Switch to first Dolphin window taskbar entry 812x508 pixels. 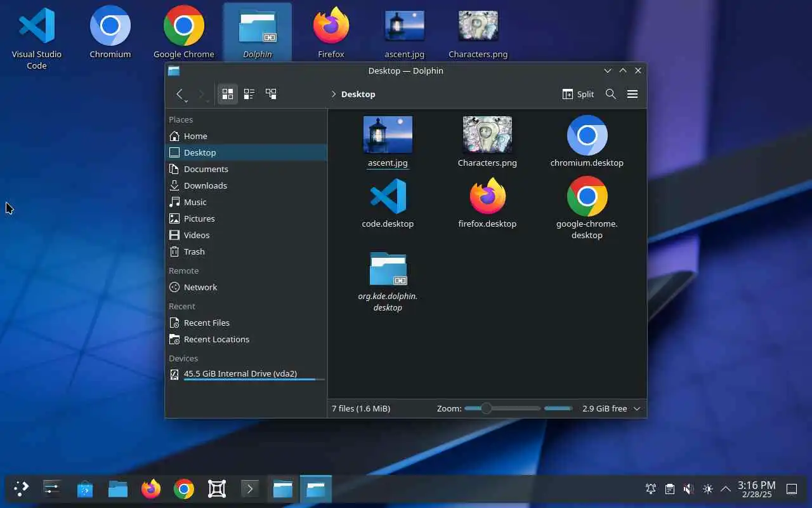[283, 489]
